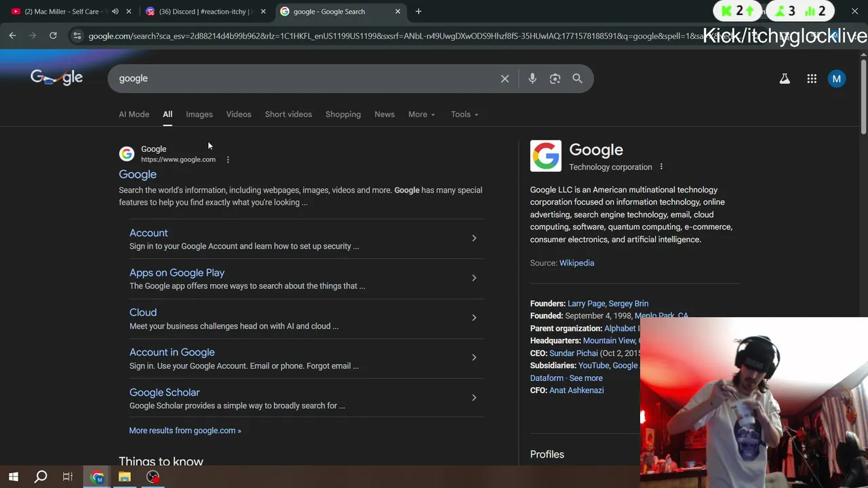Open more options for google.com result
Image resolution: width=868 pixels, height=488 pixels.
click(228, 160)
